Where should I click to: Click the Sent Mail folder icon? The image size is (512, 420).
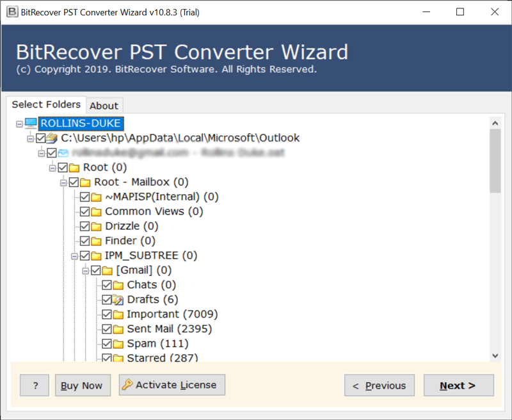(x=118, y=329)
